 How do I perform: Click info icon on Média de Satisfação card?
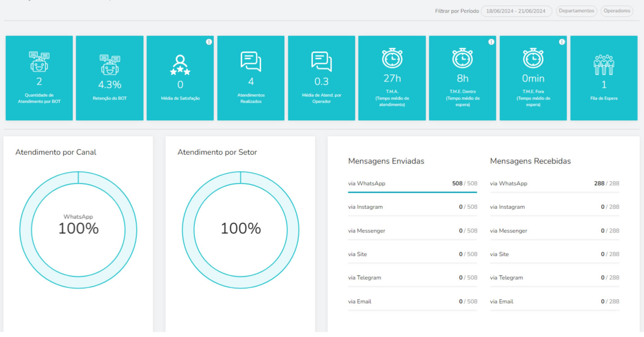click(x=209, y=42)
